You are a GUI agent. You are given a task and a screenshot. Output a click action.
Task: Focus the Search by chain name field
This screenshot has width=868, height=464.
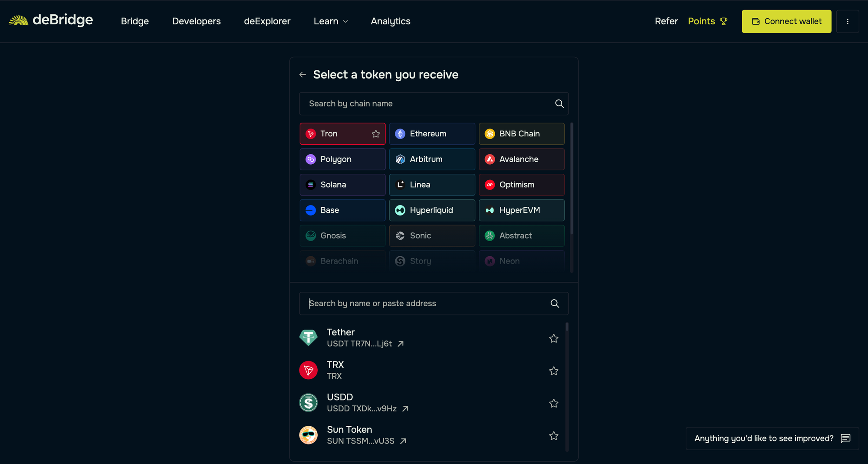coord(427,104)
